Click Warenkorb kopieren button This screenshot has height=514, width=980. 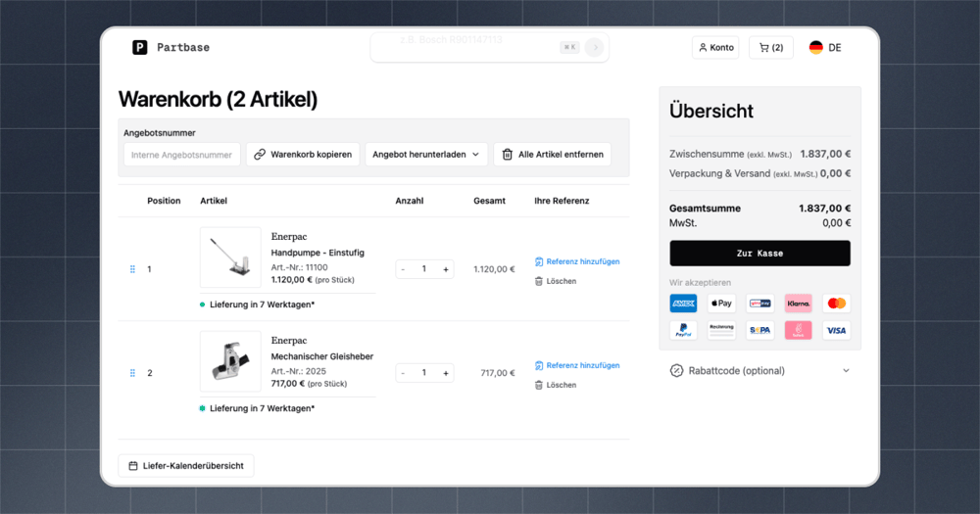[x=303, y=155]
